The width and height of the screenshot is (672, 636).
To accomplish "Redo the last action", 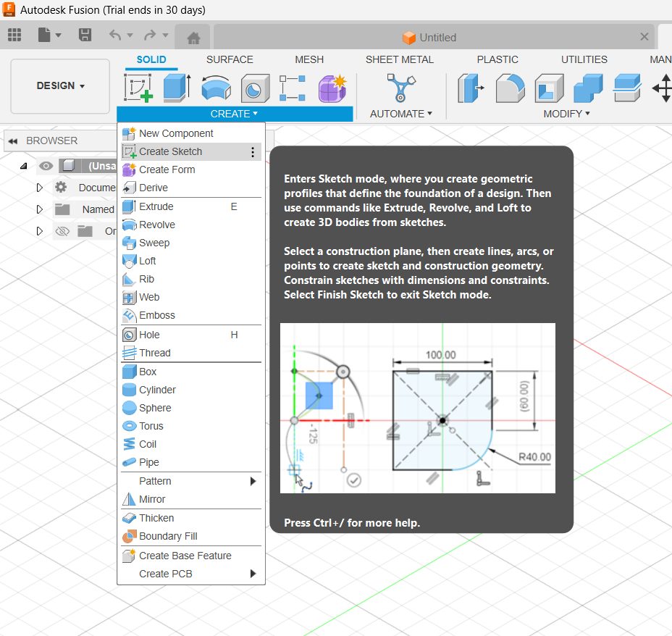I will pyautogui.click(x=150, y=35).
